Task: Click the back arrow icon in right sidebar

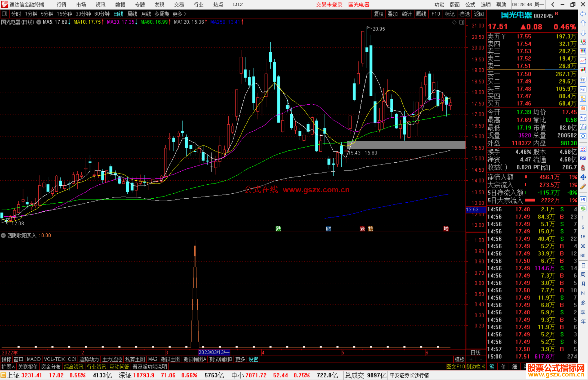Action: click(583, 14)
